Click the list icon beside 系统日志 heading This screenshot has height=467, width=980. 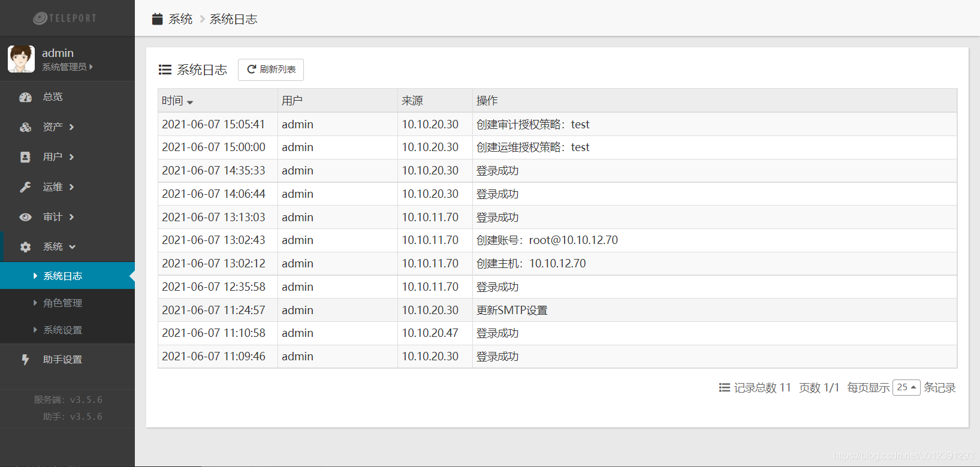(165, 70)
